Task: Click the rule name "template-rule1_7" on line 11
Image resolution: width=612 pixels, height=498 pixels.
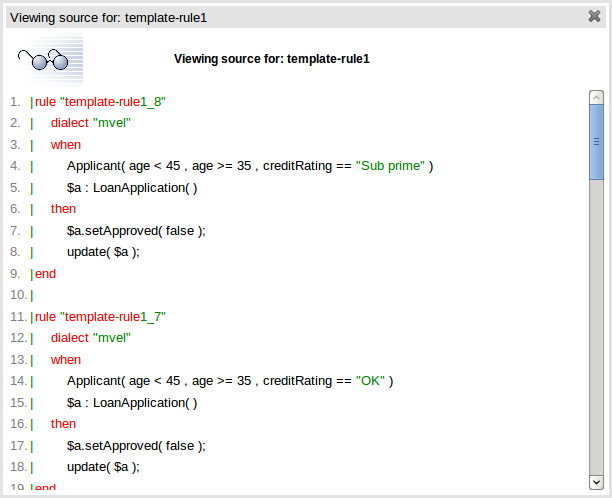Action: point(114,317)
